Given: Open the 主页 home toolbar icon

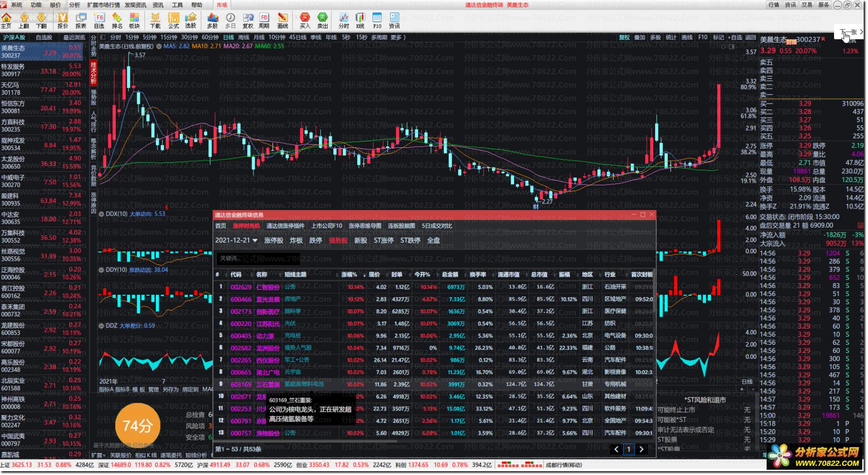Looking at the screenshot, I should (x=6, y=21).
